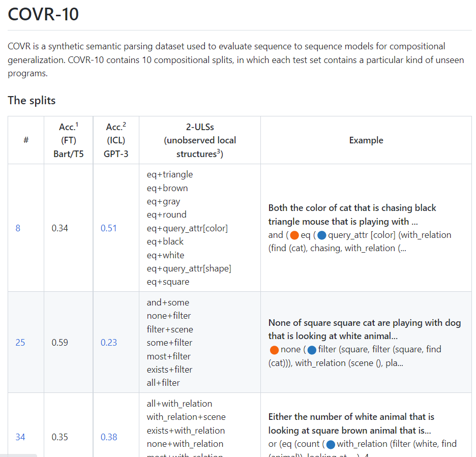Click the bold 'Both the color of cat' example text
The width and height of the screenshot is (476, 457).
tap(352, 215)
